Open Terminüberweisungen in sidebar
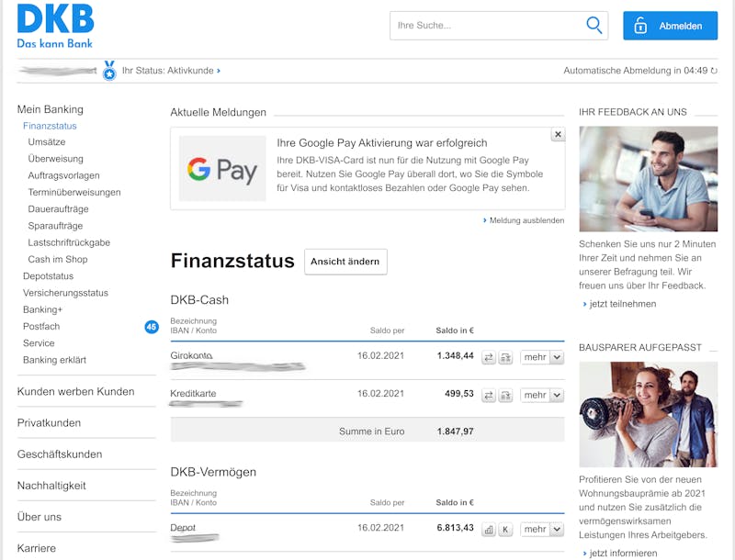Screen dimensions: 735x560 (74, 193)
